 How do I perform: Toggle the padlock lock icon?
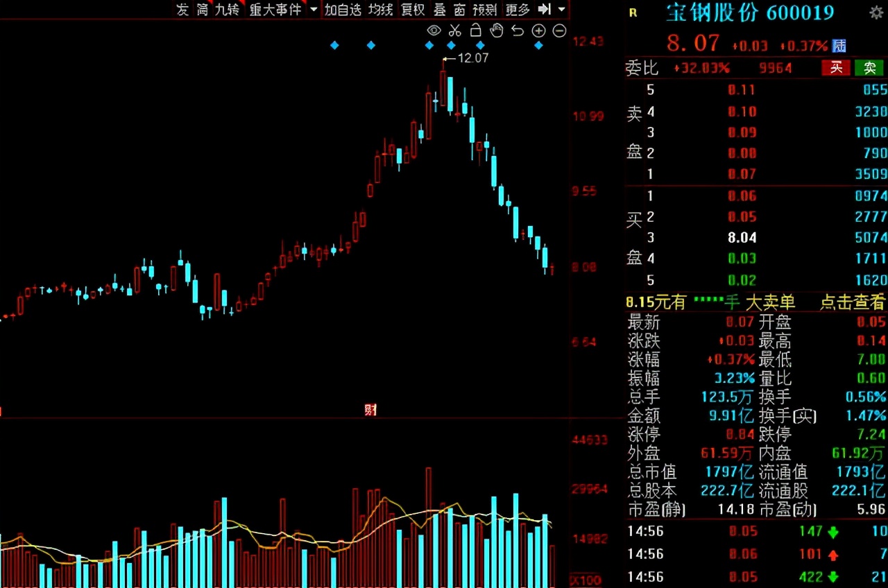tap(475, 30)
